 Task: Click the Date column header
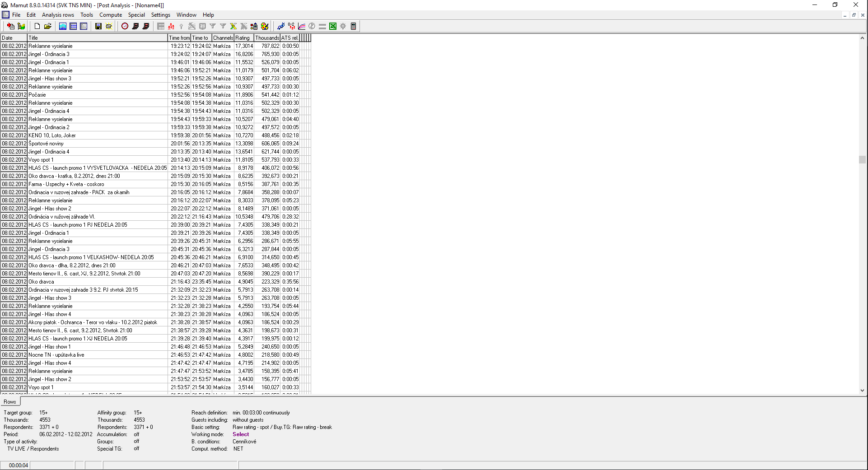(x=14, y=38)
